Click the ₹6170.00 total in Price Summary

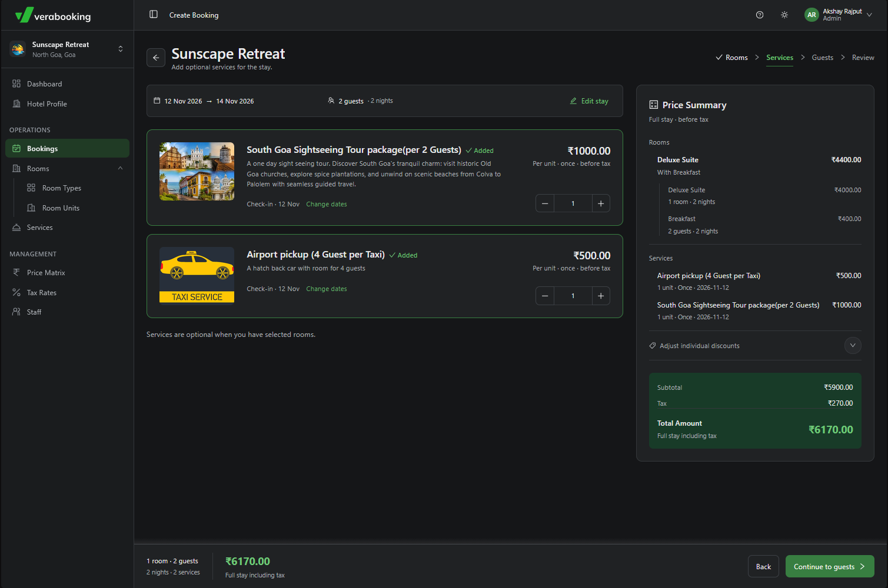830,429
